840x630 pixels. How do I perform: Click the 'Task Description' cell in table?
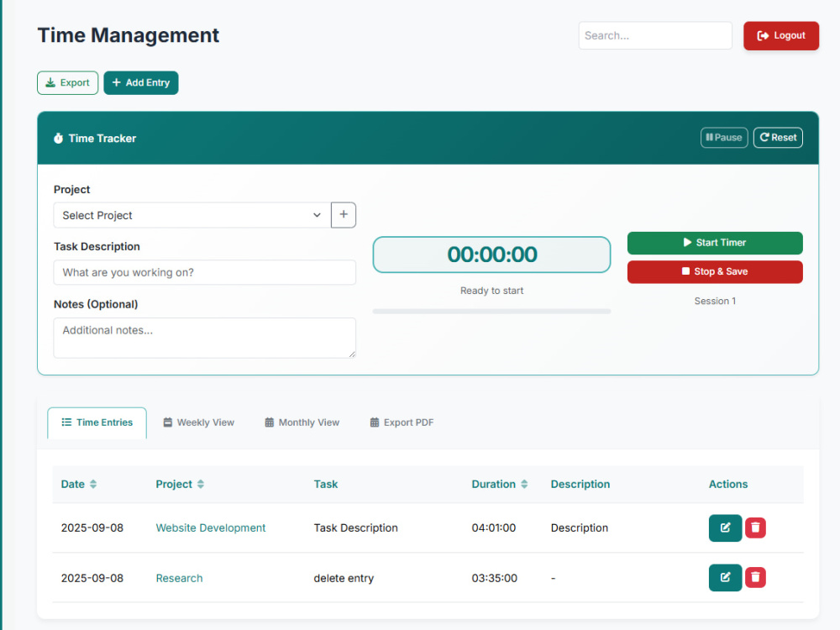(x=355, y=528)
